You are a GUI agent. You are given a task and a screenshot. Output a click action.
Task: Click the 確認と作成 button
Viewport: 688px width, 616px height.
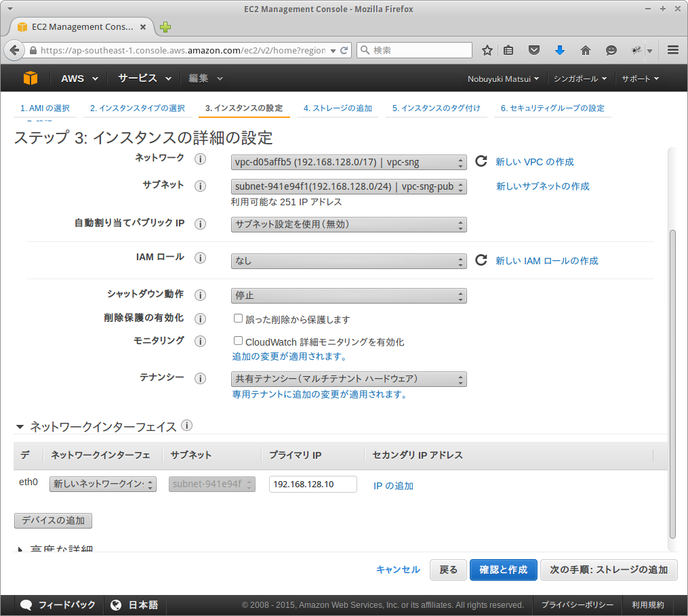(x=503, y=570)
